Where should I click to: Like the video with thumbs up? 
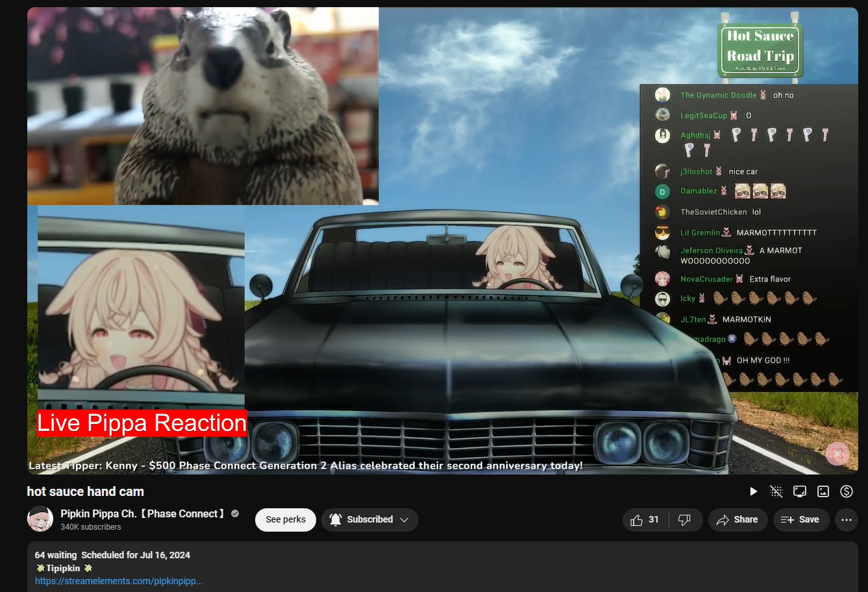point(645,519)
